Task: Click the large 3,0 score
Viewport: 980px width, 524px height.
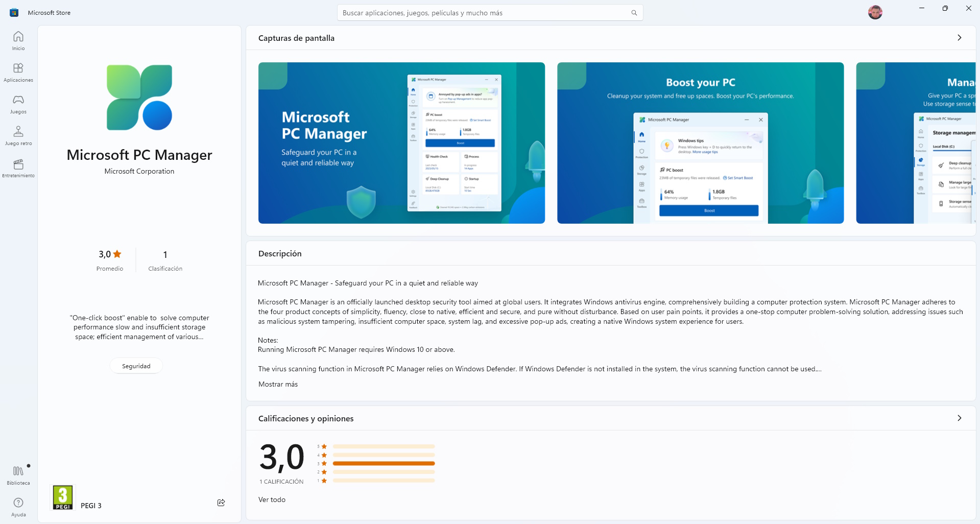Action: tap(281, 457)
